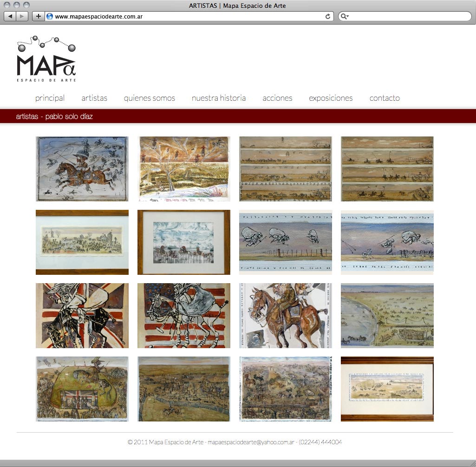476x467 pixels.
Task: Click the browser back arrow button
Action: (x=10, y=16)
